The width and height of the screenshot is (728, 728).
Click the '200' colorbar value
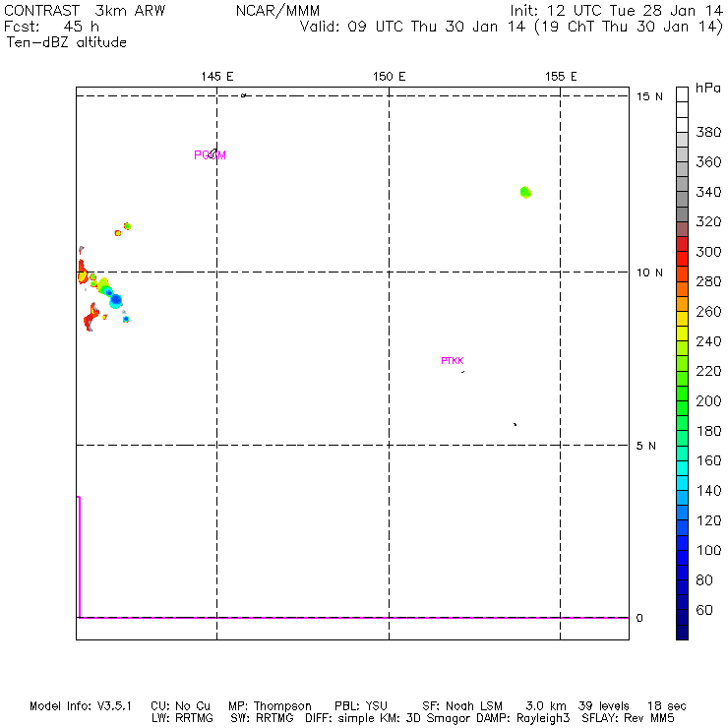click(x=708, y=400)
